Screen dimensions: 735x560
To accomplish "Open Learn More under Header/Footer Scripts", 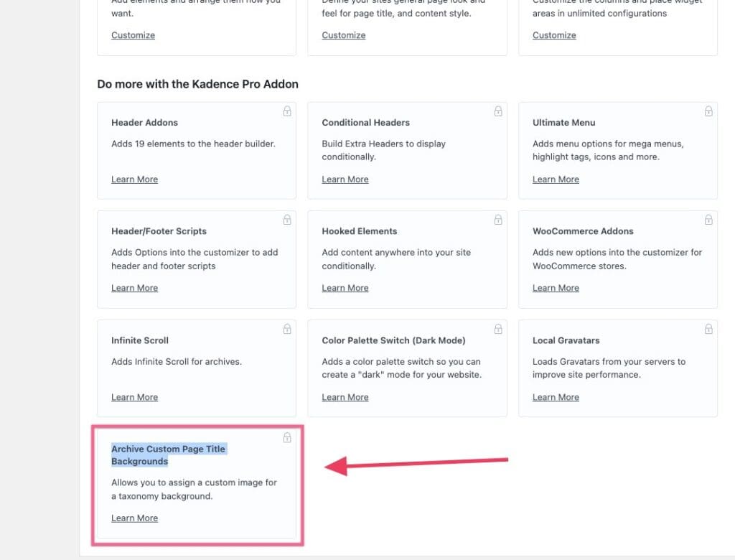I will (x=134, y=288).
